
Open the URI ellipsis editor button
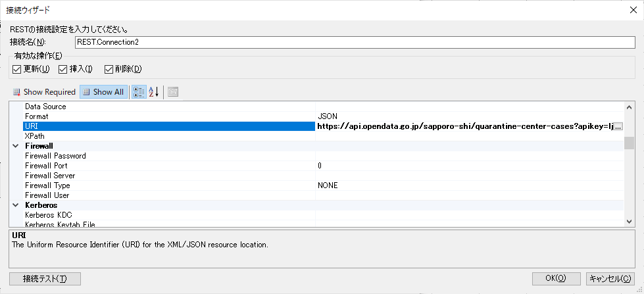[x=618, y=126]
